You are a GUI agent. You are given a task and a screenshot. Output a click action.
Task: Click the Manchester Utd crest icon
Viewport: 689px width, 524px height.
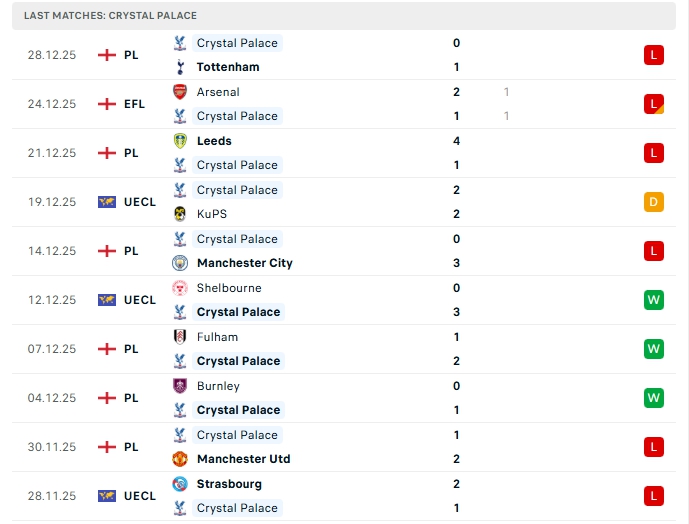[x=180, y=459]
